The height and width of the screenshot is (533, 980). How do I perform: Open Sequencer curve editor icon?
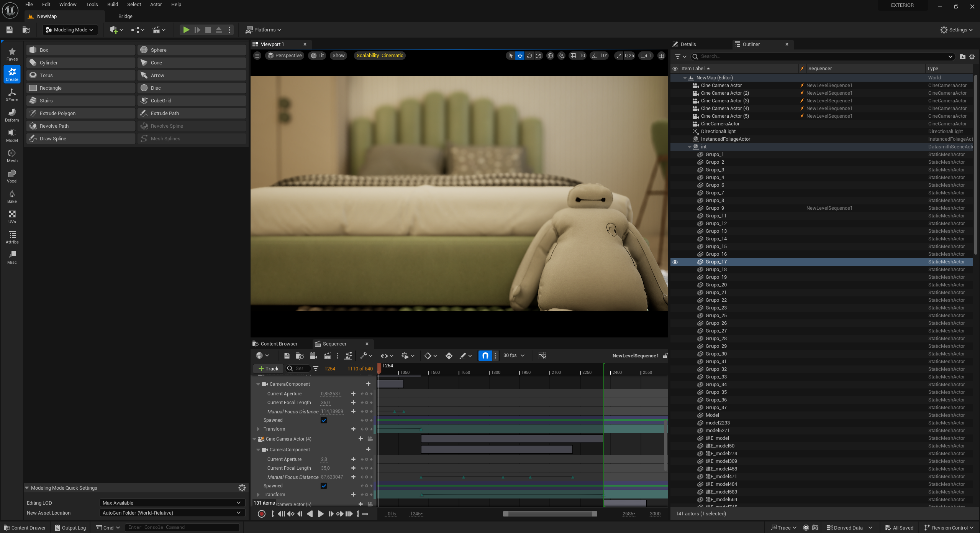pyautogui.click(x=542, y=356)
